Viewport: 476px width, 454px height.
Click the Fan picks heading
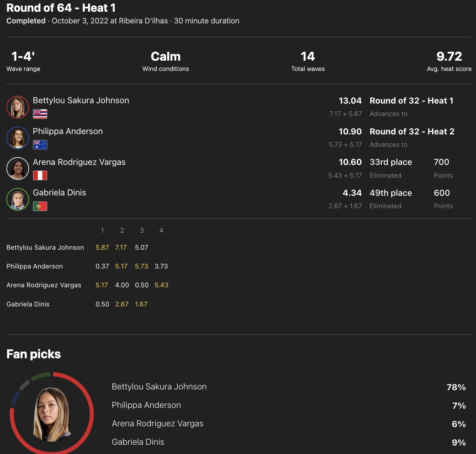coord(34,354)
